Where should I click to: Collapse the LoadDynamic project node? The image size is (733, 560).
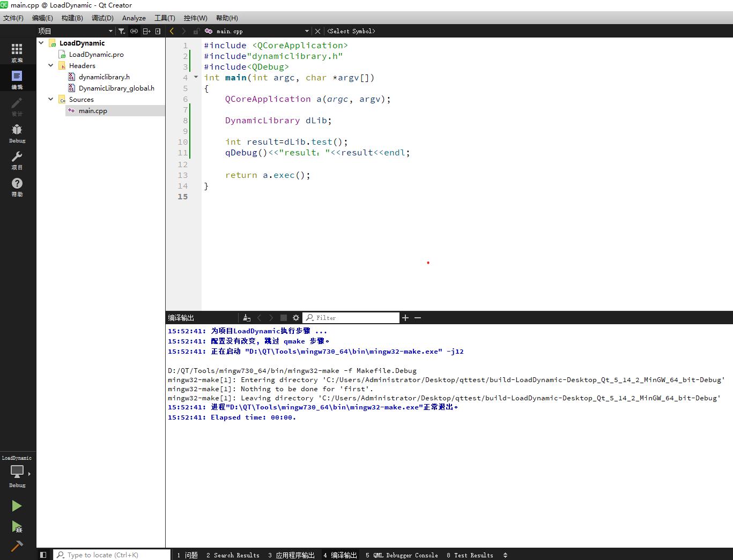[41, 43]
